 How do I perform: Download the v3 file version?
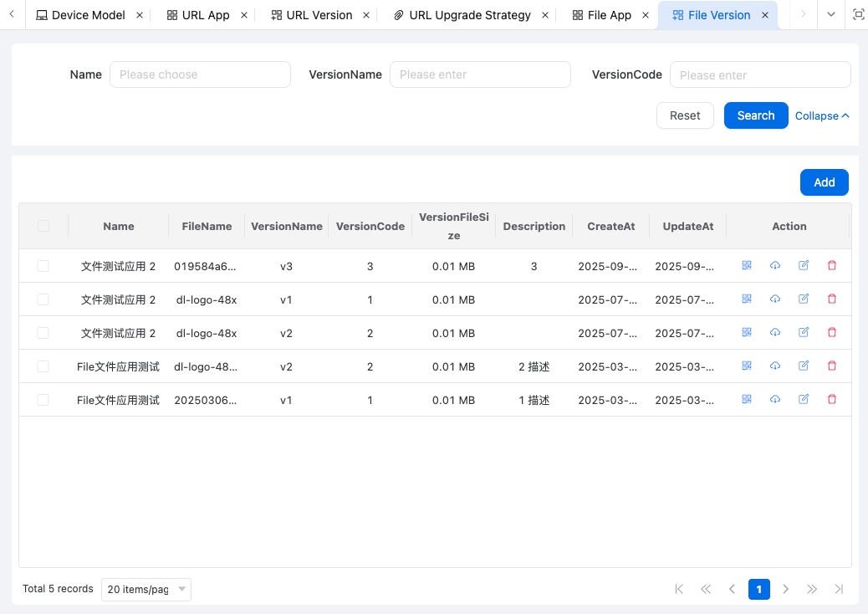click(775, 265)
